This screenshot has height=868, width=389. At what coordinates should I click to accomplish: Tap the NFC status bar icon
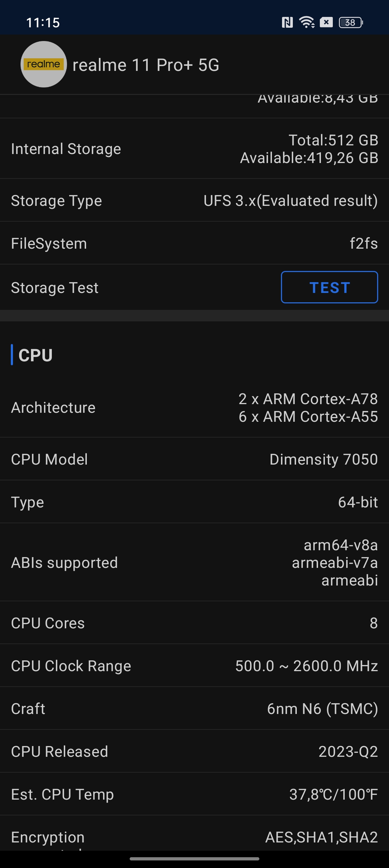tap(287, 23)
